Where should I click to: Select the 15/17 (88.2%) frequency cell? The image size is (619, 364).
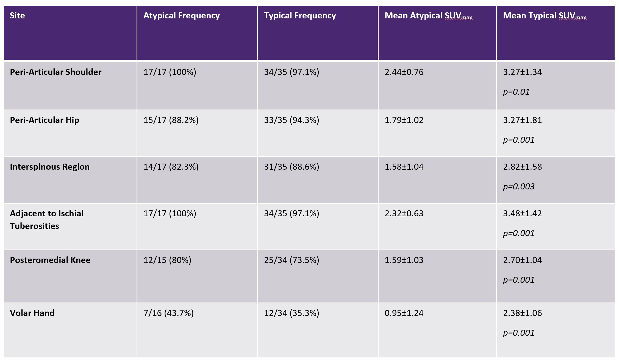pos(171,120)
